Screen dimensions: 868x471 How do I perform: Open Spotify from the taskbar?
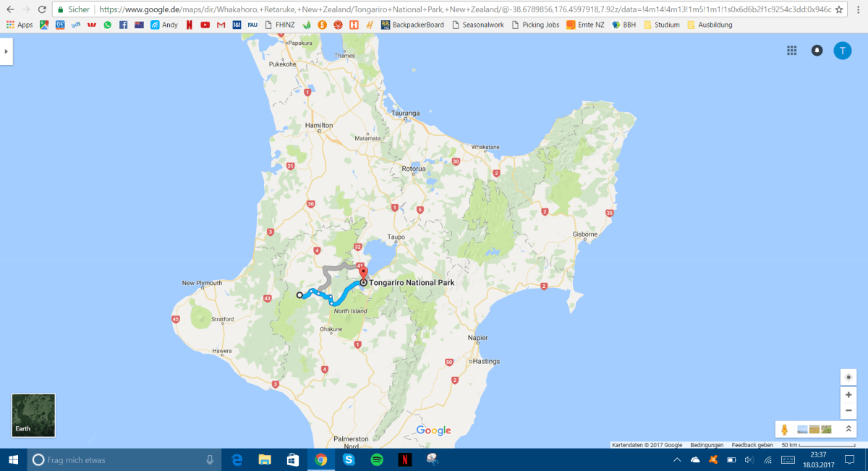tap(377, 459)
